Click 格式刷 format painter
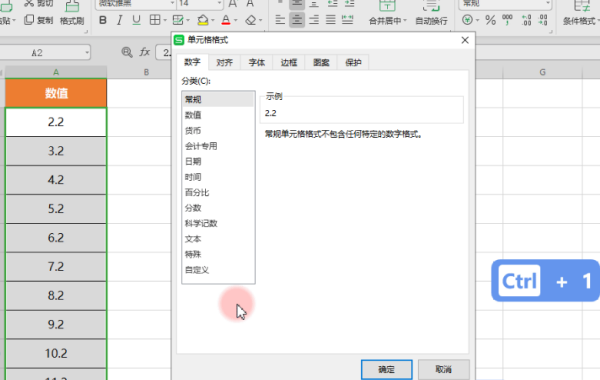Screen dimensions: 600x380 (72, 13)
